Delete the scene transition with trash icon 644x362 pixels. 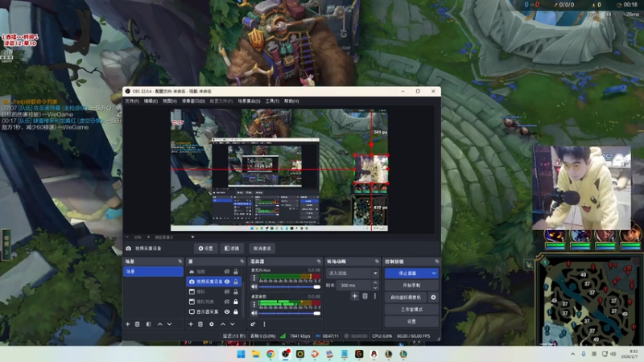point(365,296)
